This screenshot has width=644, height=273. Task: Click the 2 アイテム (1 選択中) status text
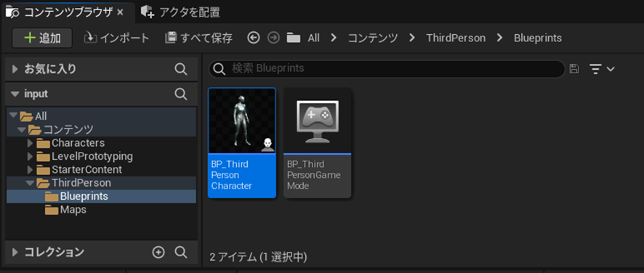pyautogui.click(x=258, y=258)
